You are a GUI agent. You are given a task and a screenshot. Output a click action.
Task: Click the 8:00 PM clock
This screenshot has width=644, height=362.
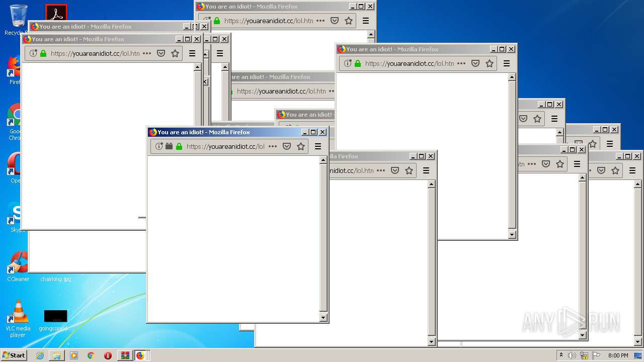point(618,355)
